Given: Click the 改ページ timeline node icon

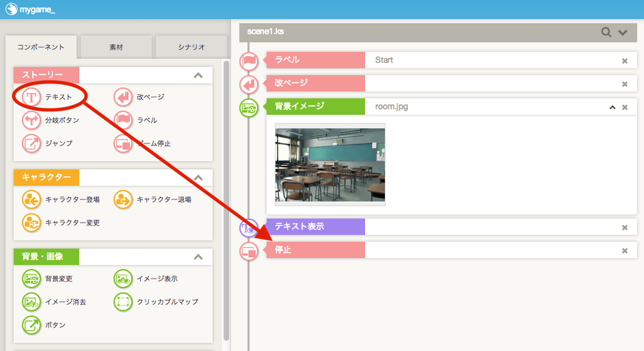Looking at the screenshot, I should coord(249,85).
